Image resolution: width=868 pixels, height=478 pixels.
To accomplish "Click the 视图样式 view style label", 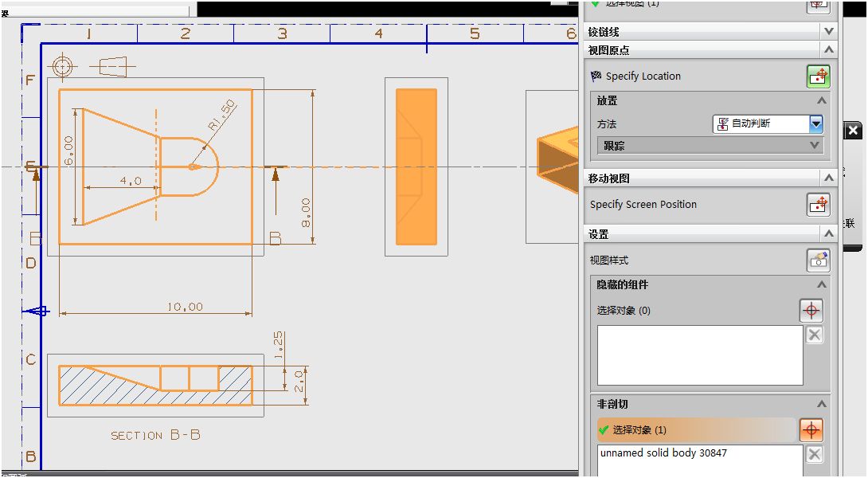I will click(609, 261).
